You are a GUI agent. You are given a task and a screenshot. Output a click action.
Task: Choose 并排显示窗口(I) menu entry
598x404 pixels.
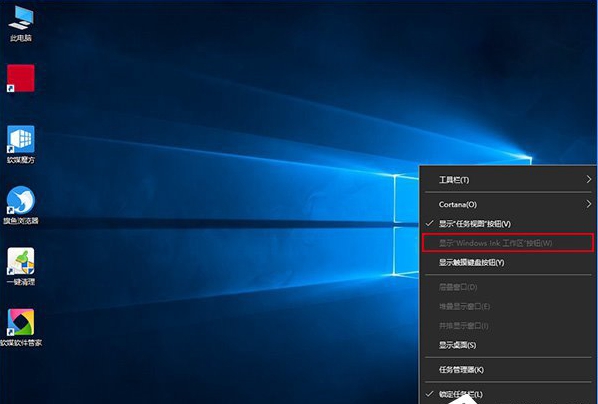click(x=508, y=326)
